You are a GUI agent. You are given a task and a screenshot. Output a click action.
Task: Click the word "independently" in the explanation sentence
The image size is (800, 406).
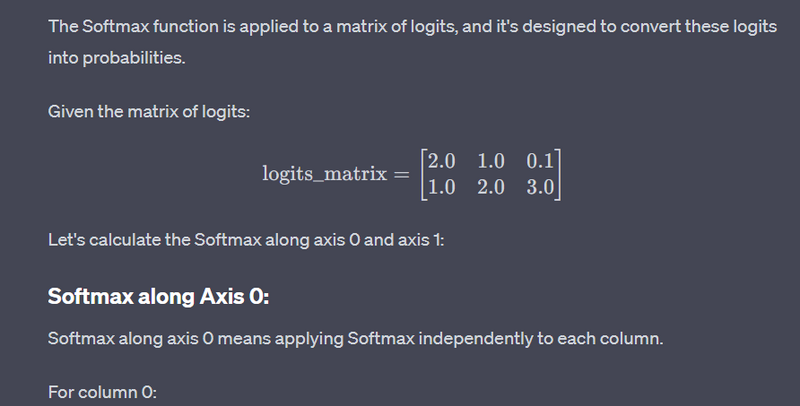(465, 338)
